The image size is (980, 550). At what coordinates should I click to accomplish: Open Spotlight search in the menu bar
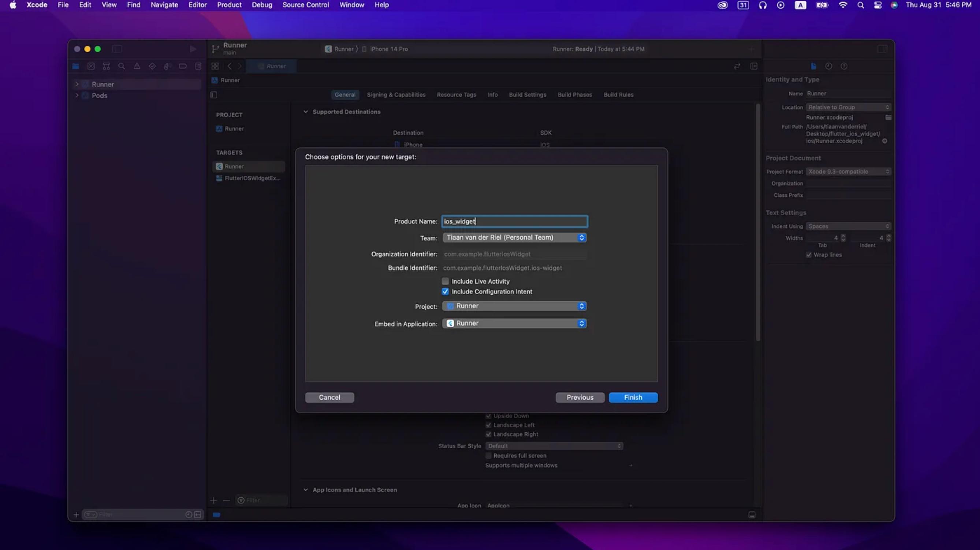coord(861,5)
